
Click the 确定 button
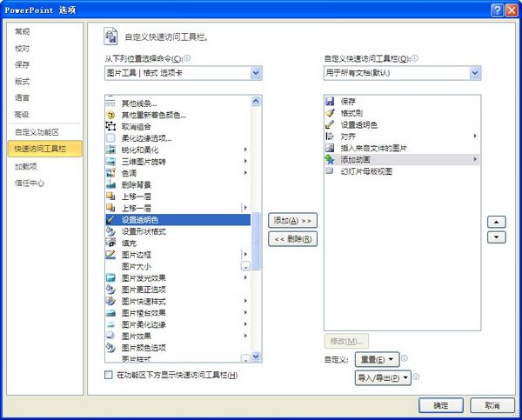(x=440, y=405)
